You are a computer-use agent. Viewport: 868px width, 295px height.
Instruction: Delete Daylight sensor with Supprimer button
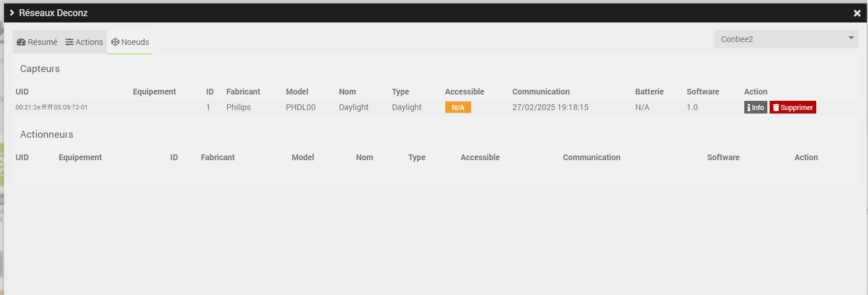[x=793, y=108]
